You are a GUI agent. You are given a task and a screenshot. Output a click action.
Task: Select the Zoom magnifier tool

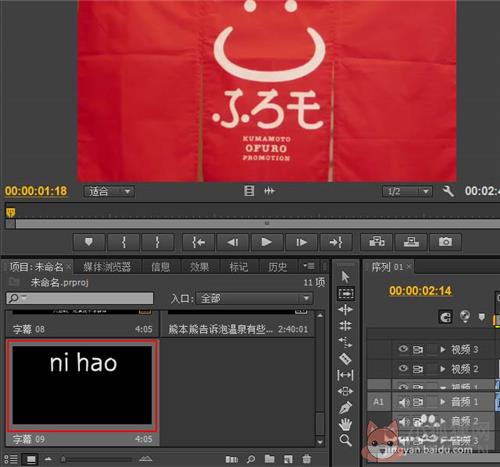(x=346, y=440)
